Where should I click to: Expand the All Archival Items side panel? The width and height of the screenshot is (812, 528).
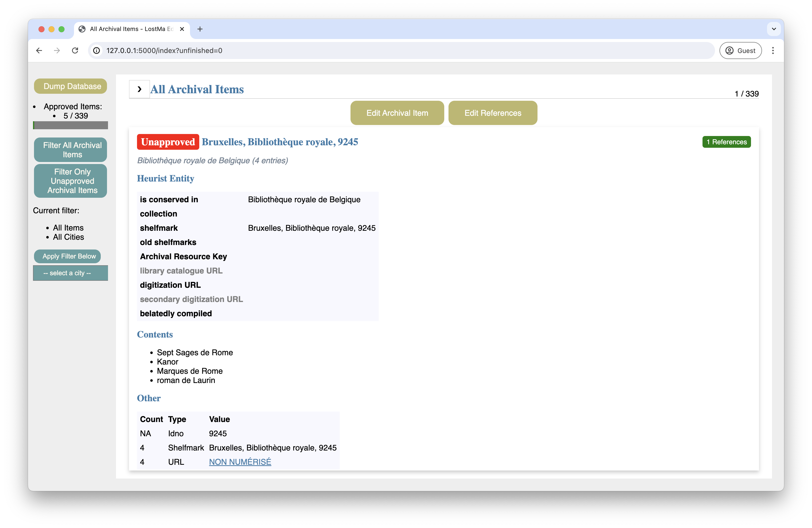[x=139, y=89]
